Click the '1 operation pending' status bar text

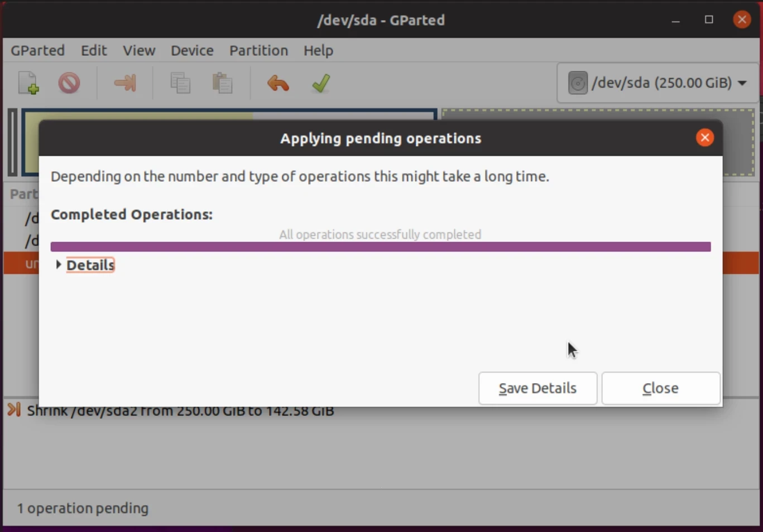point(83,509)
